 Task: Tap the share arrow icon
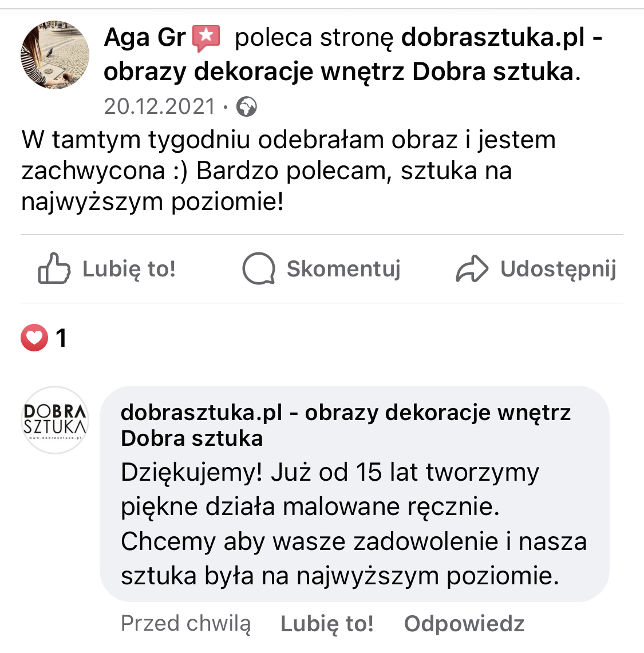point(472,269)
